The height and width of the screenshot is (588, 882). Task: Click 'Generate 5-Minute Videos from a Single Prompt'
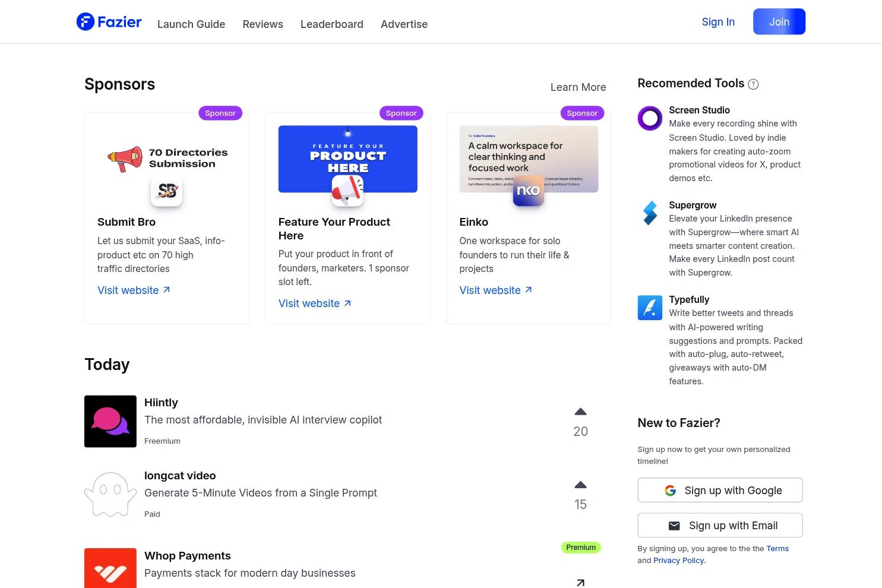pyautogui.click(x=261, y=493)
